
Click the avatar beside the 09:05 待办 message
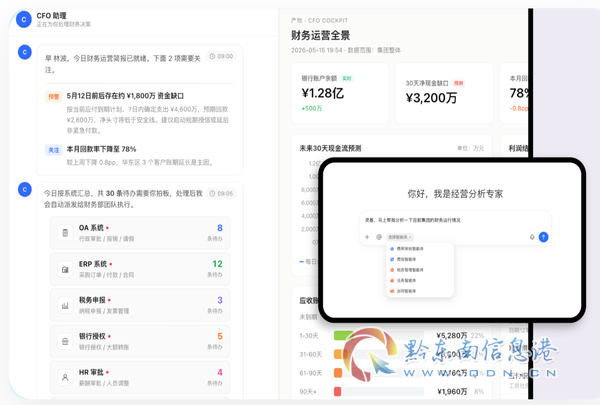(25, 189)
